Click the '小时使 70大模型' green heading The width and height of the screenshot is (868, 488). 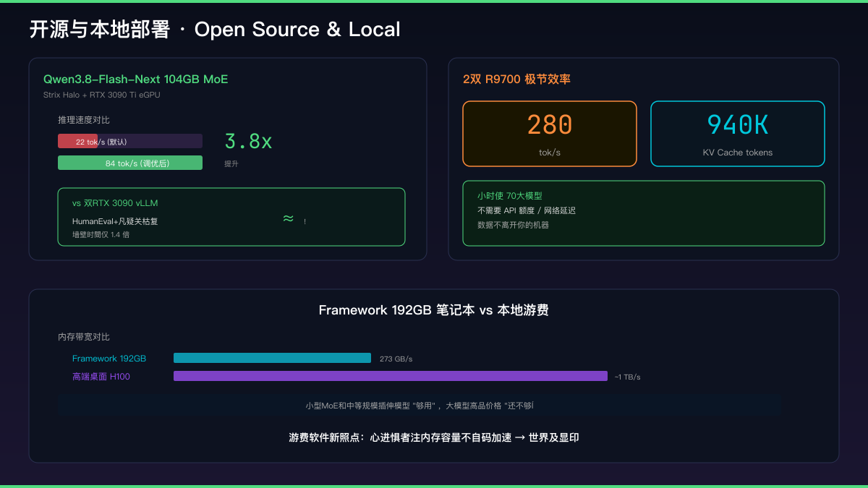pos(510,196)
